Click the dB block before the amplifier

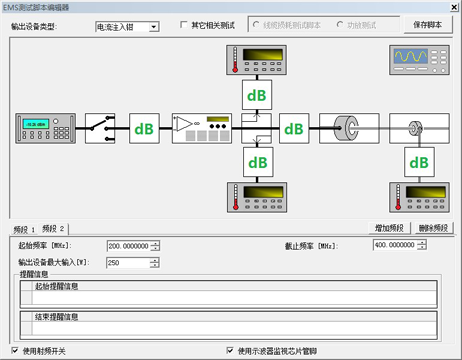[144, 128]
